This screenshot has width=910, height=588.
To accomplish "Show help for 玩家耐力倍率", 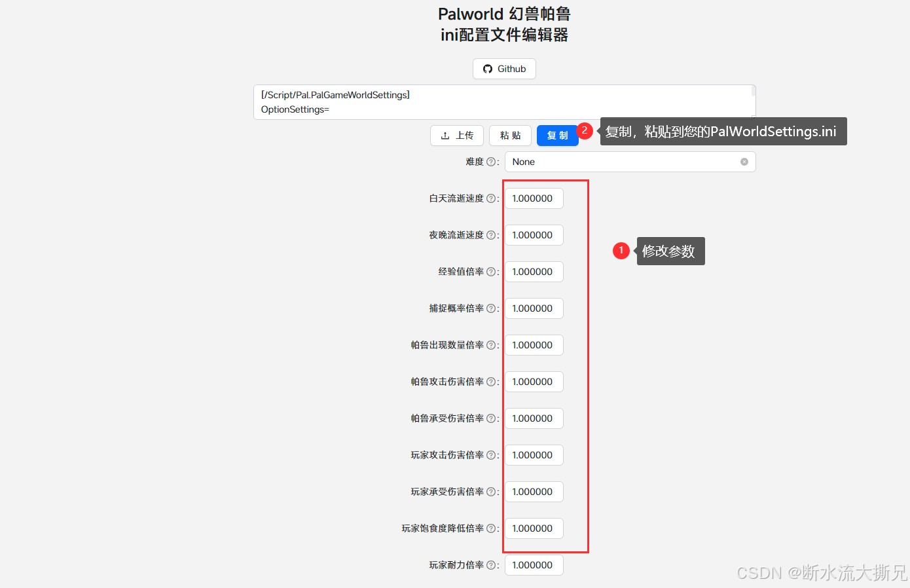I will point(491,565).
